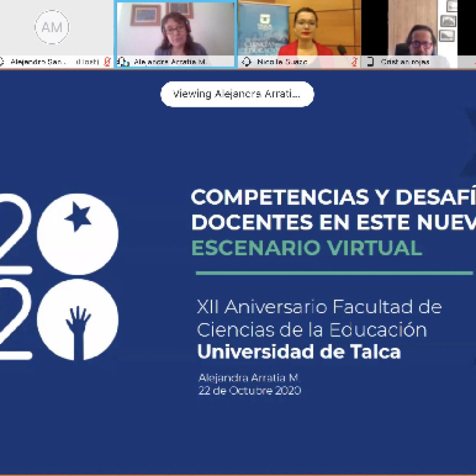476x476 pixels.
Task: Select the video tile of the woman in red
Action: (x=300, y=34)
